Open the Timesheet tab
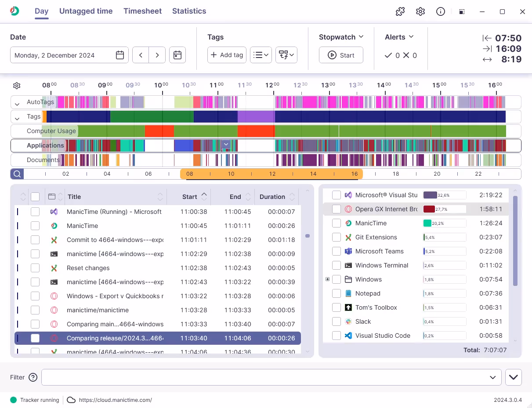This screenshot has width=532, height=408. click(143, 11)
